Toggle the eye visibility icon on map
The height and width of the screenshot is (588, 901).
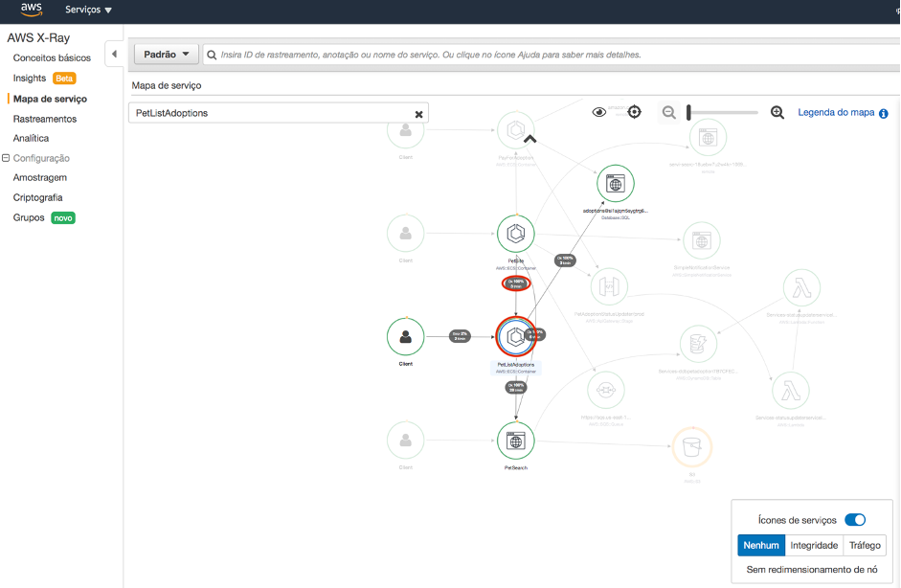click(x=598, y=112)
